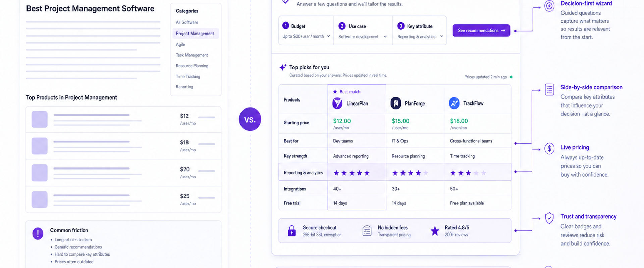Image resolution: width=644 pixels, height=268 pixels.
Task: Click the $12.00 starting price for LinearPlan
Action: (342, 121)
